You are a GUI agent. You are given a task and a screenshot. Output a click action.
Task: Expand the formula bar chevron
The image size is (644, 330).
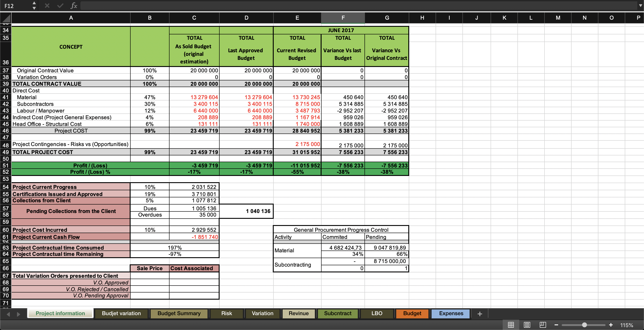click(x=640, y=6)
